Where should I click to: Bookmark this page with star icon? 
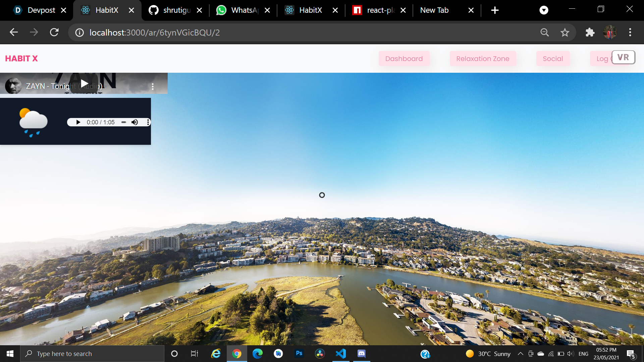(x=565, y=33)
